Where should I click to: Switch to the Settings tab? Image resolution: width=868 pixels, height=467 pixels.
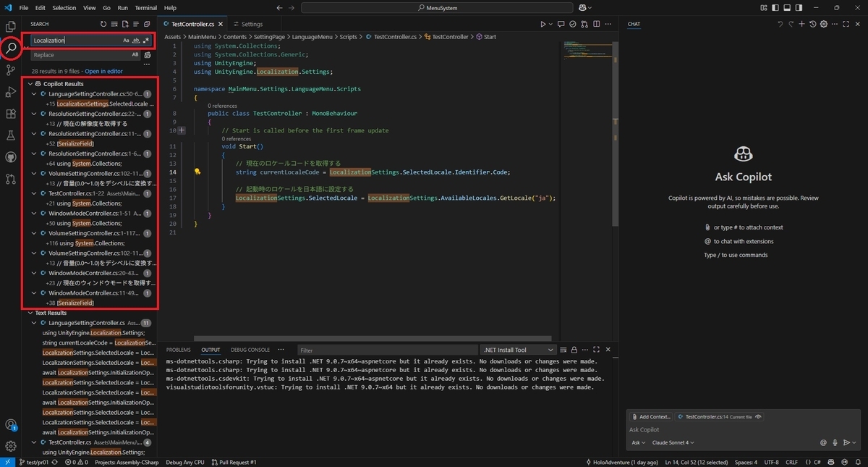click(x=248, y=23)
